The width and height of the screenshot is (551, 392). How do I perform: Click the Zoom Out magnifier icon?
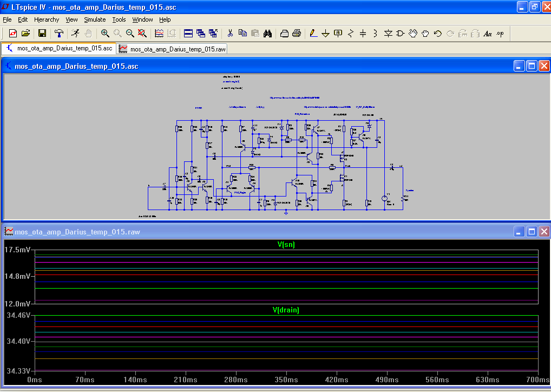(130, 34)
